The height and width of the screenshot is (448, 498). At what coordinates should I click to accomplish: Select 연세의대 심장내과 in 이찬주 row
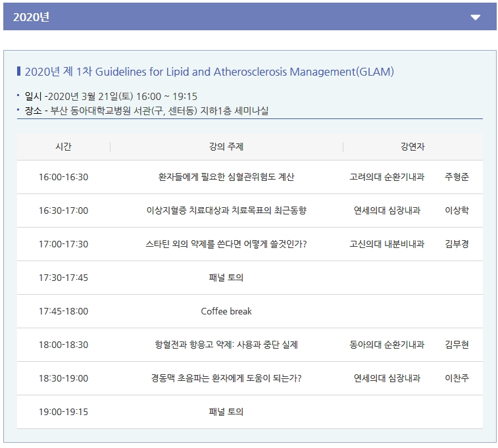[x=387, y=378]
